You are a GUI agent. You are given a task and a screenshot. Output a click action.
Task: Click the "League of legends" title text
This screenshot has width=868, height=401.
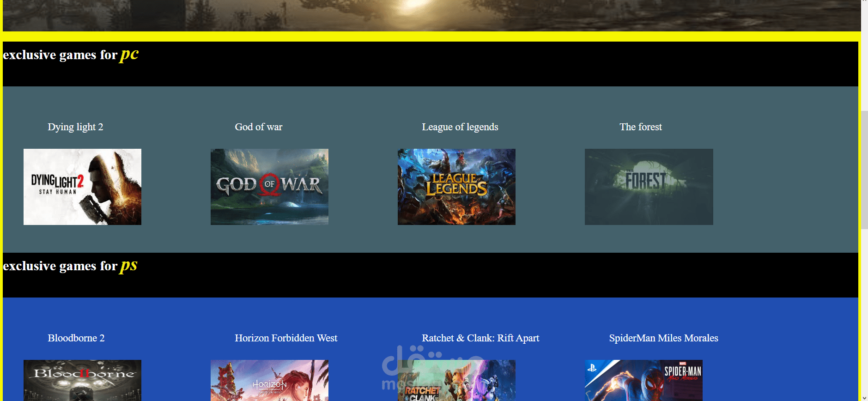[x=460, y=127]
